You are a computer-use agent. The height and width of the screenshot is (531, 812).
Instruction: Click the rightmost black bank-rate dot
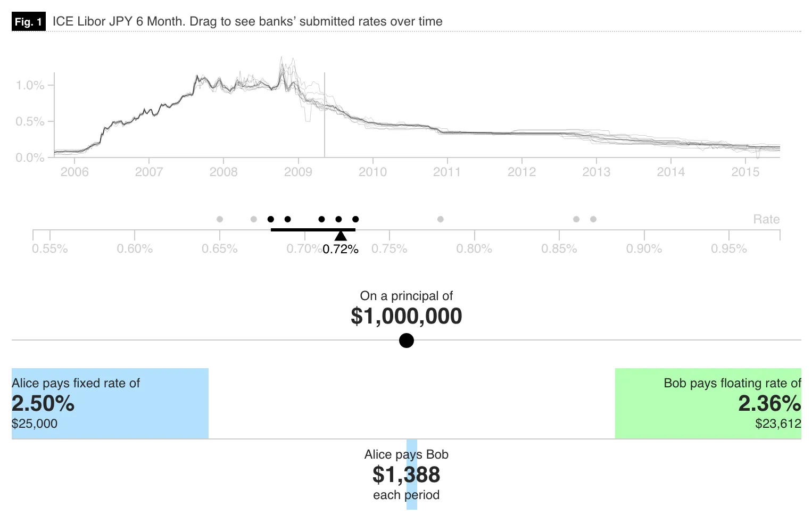[355, 219]
